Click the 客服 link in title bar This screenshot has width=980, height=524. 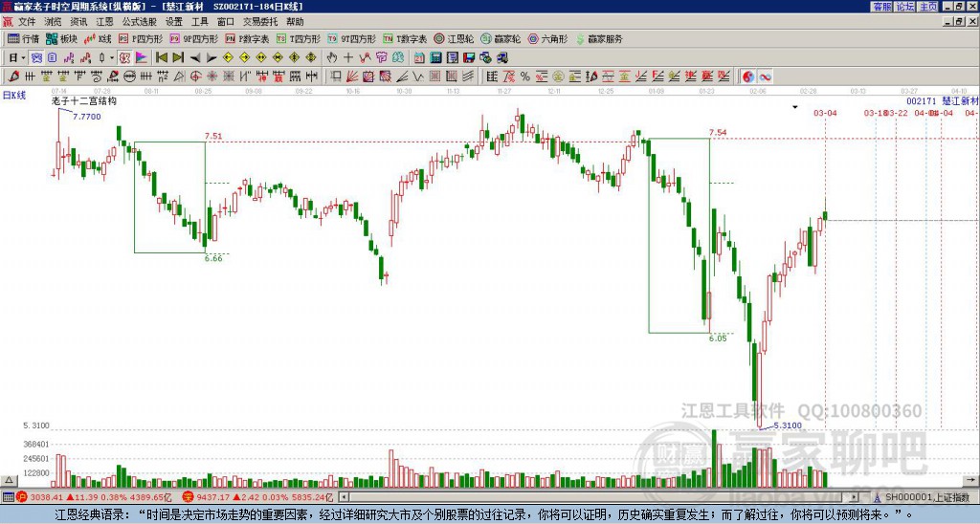(x=881, y=7)
